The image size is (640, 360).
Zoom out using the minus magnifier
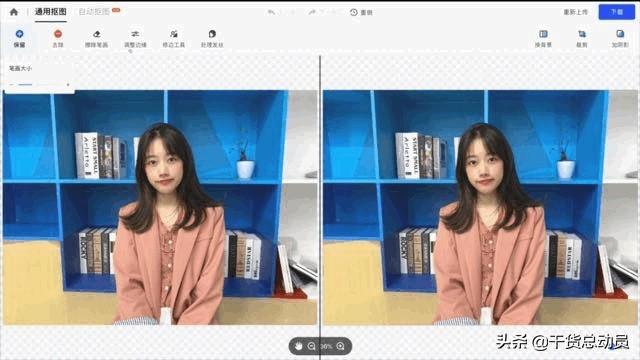(311, 346)
